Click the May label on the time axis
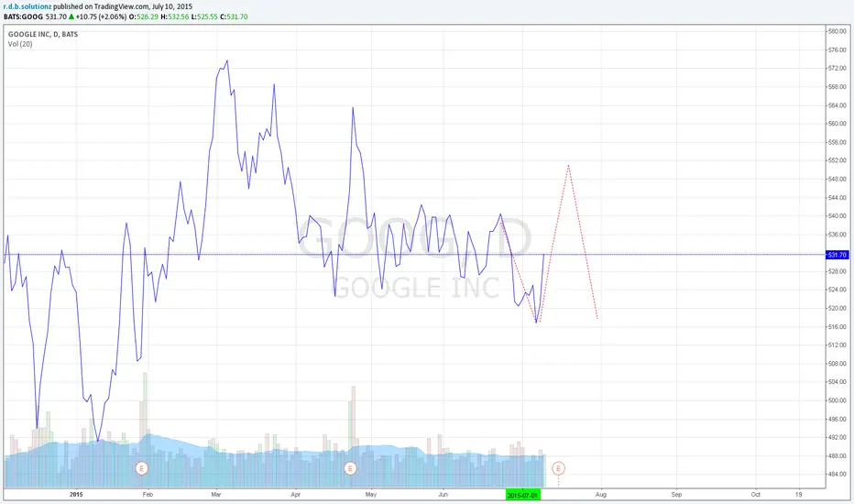This screenshot has height=504, width=854. pos(371,495)
